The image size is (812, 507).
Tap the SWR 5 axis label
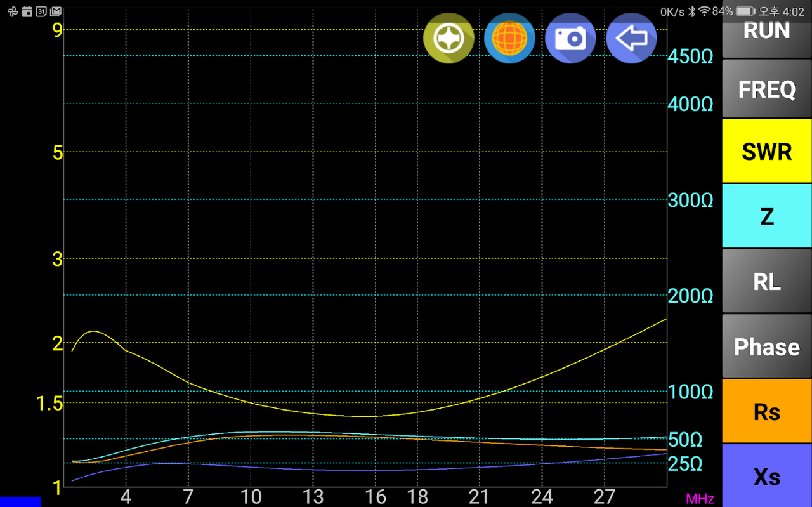pos(57,152)
